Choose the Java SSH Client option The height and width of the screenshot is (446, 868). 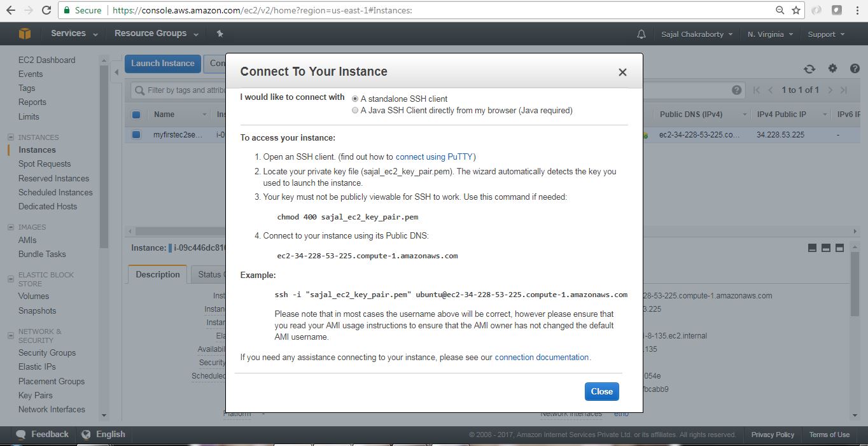[x=355, y=109]
